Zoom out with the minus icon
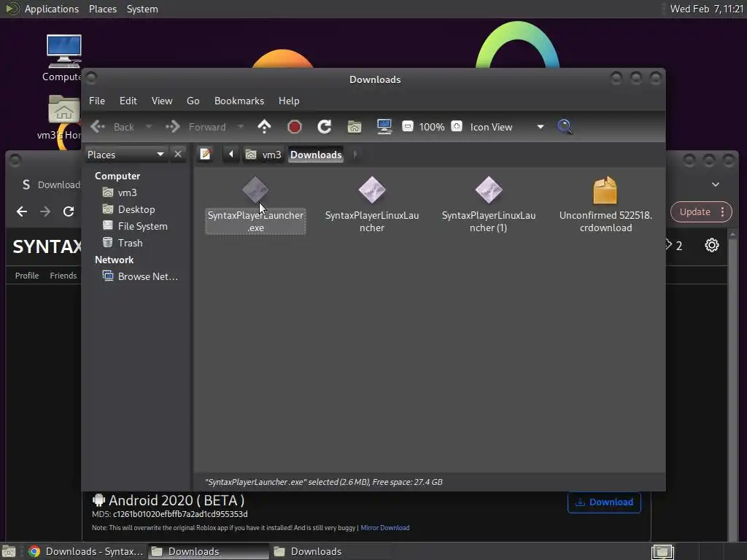Image resolution: width=747 pixels, height=560 pixels. point(408,126)
